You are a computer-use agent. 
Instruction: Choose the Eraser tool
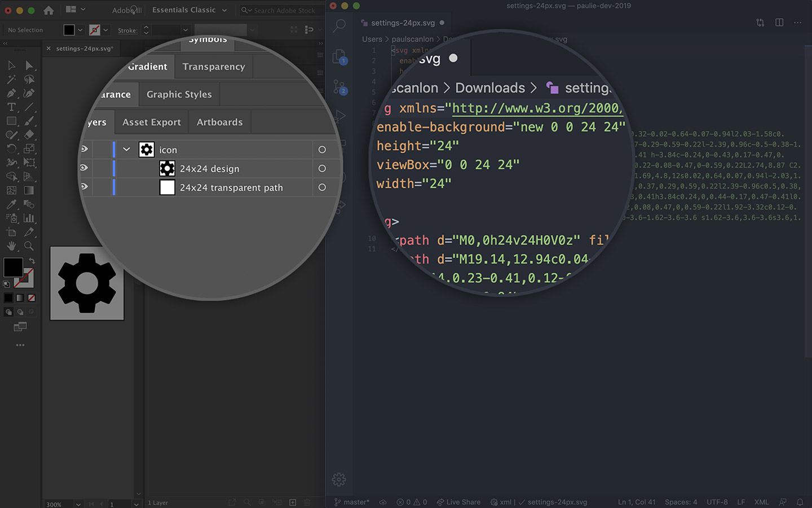pos(29,135)
